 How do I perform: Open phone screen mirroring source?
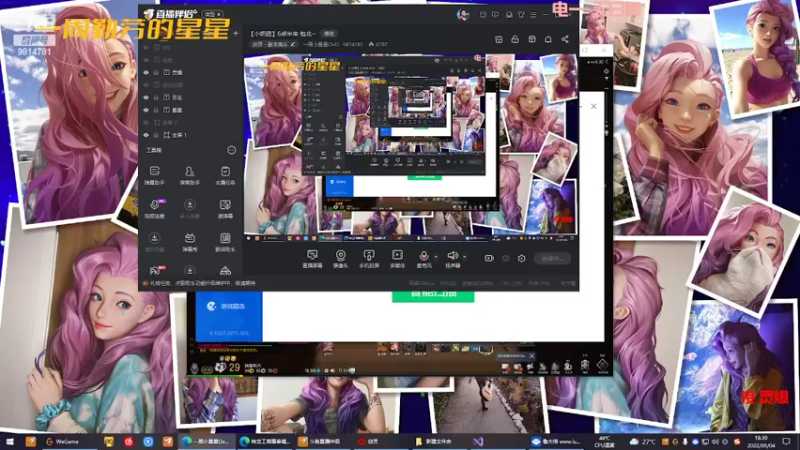[368, 258]
